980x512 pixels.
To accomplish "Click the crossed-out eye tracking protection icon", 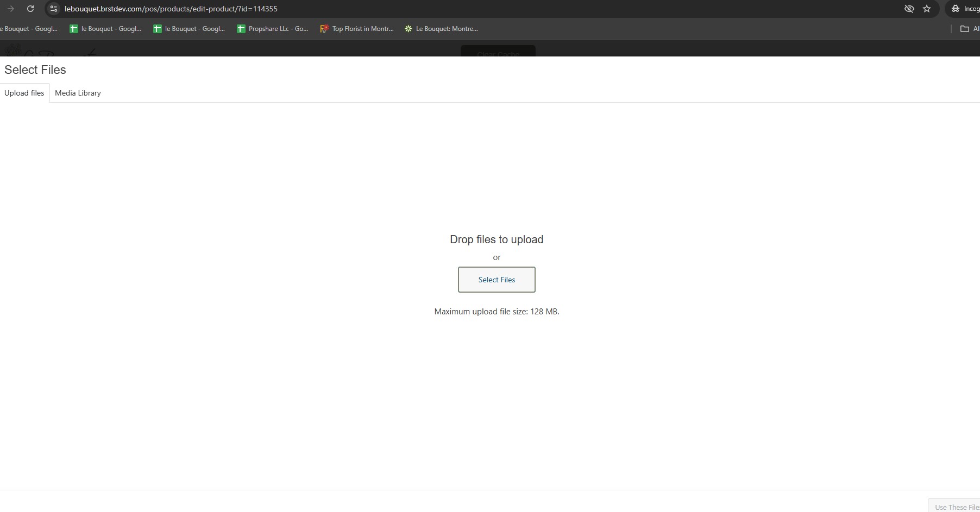I will (909, 9).
